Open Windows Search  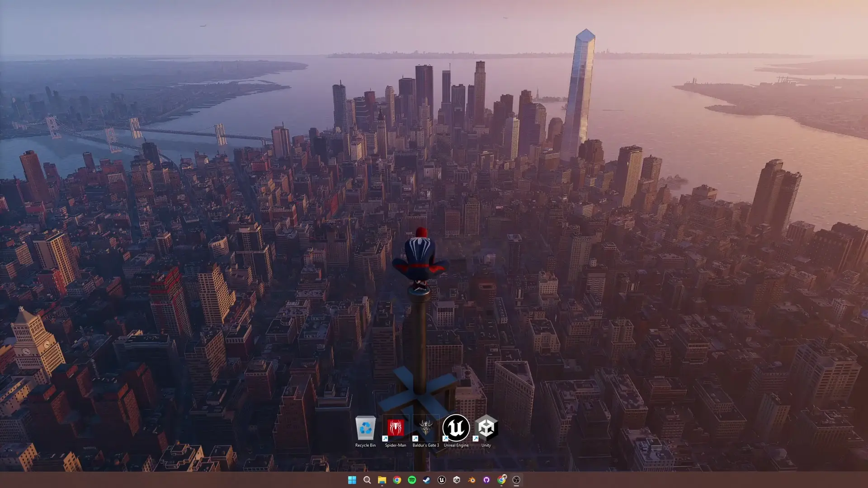pyautogui.click(x=367, y=480)
